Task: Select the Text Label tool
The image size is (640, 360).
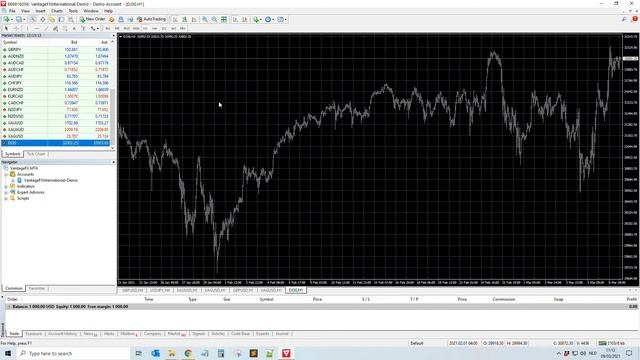Action: point(83,29)
